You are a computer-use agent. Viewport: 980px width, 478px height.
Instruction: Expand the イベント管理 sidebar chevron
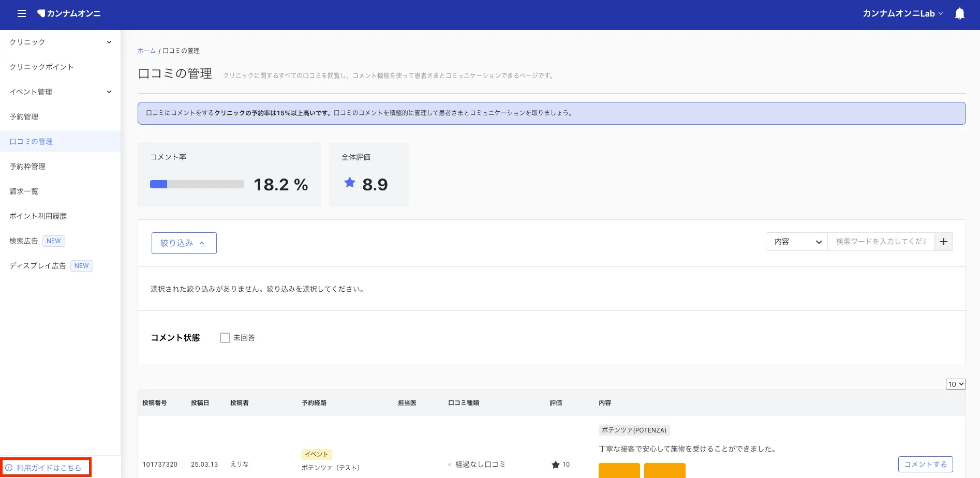click(109, 92)
